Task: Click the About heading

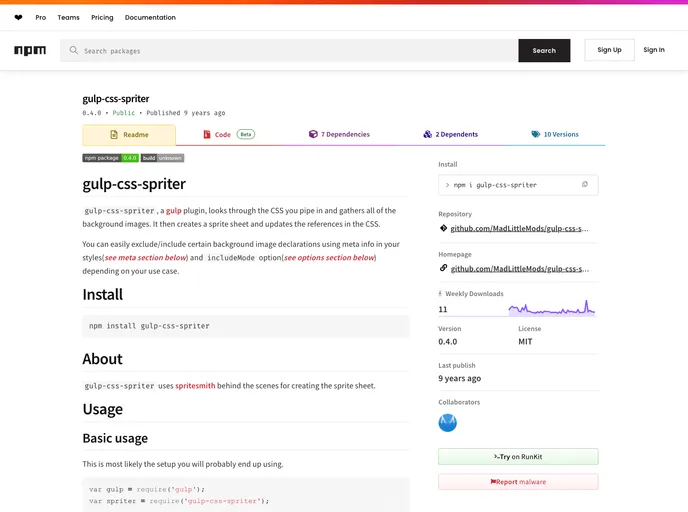Action: (102, 359)
